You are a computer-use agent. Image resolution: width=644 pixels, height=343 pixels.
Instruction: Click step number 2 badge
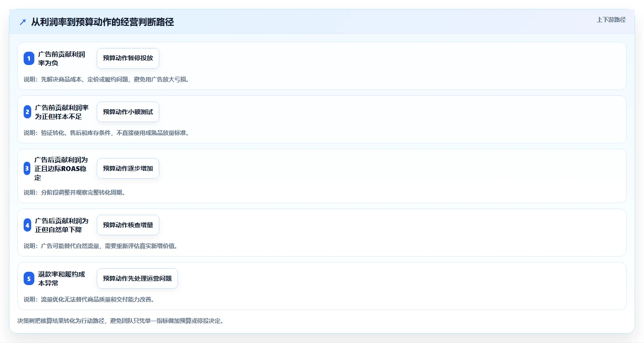28,112
